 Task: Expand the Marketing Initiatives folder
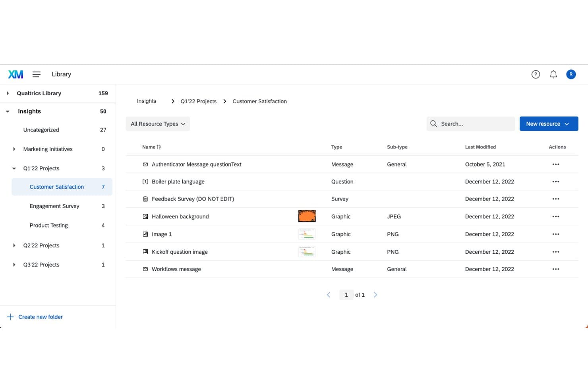coord(14,149)
